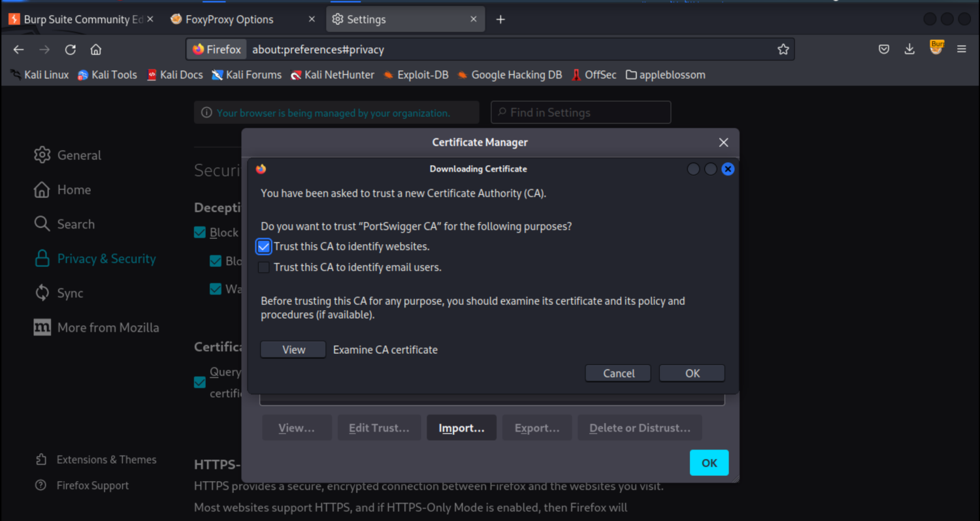
Task: Open Kali Linux bookmark
Action: (x=40, y=75)
